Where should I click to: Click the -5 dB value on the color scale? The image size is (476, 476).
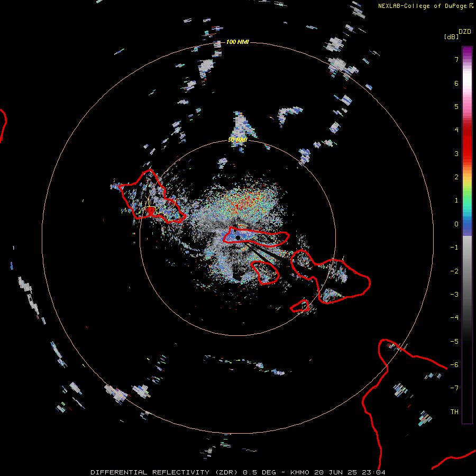point(454,342)
